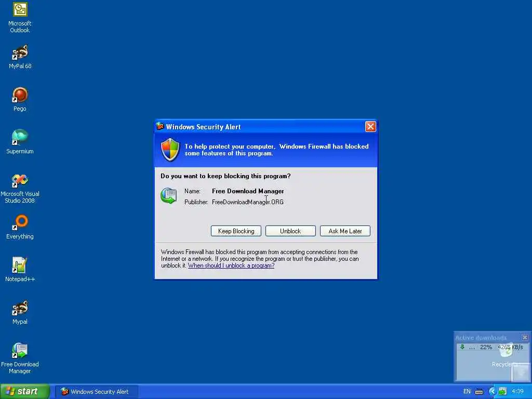Viewport: 532px width, 399px height.
Task: Select the Microsoft Visual Studio 2008 shortcut
Action: 20,189
